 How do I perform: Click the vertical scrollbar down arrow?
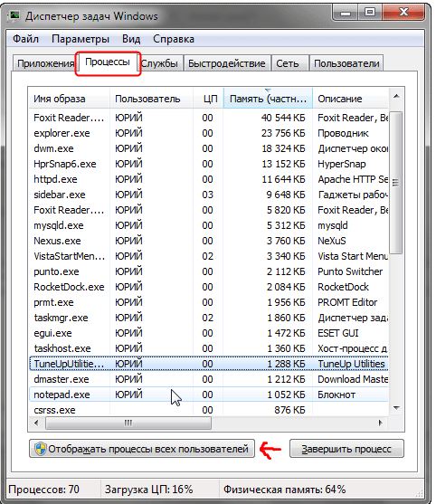[x=396, y=408]
